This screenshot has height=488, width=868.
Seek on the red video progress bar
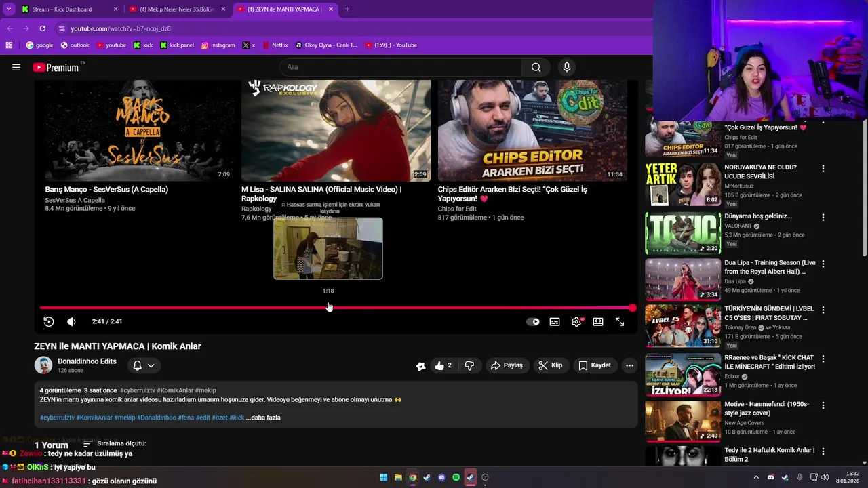tap(336, 308)
